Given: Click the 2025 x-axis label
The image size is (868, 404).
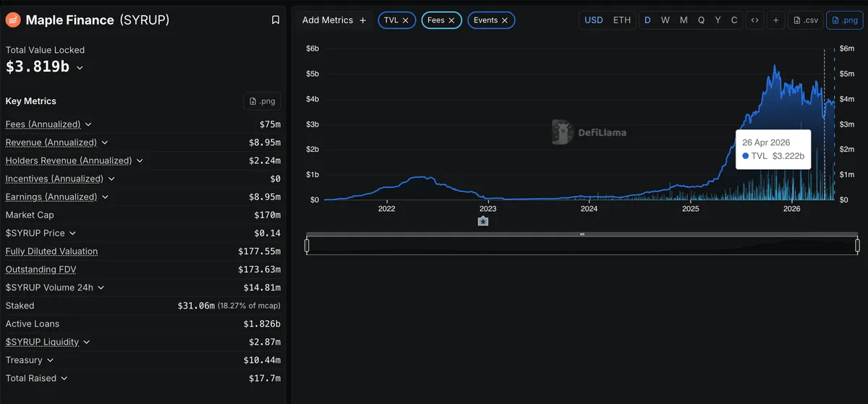Looking at the screenshot, I should 690,209.
